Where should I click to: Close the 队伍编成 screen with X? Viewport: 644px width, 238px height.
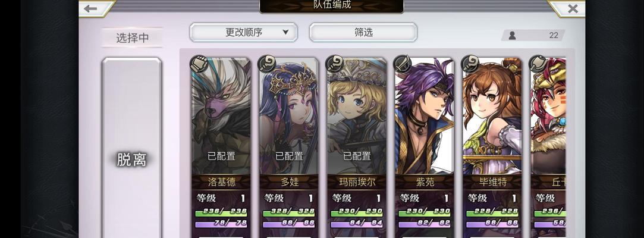click(x=573, y=8)
